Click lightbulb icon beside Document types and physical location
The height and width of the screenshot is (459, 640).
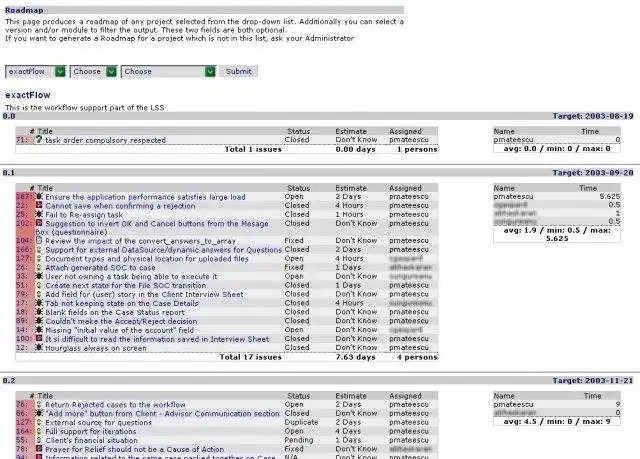pyautogui.click(x=39, y=258)
